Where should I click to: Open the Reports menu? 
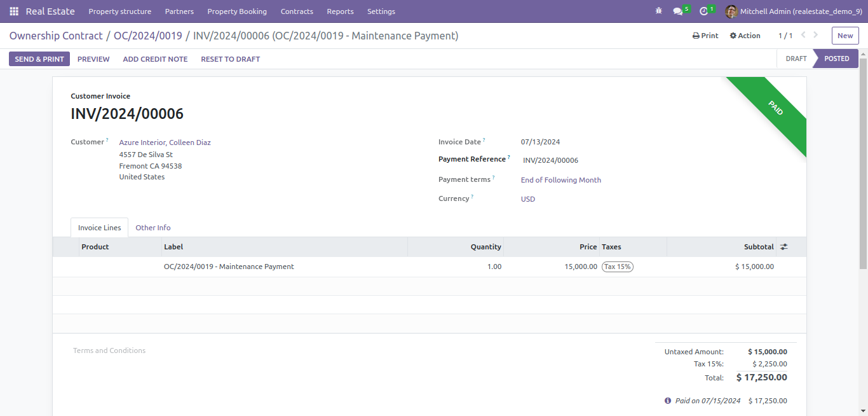340,11
